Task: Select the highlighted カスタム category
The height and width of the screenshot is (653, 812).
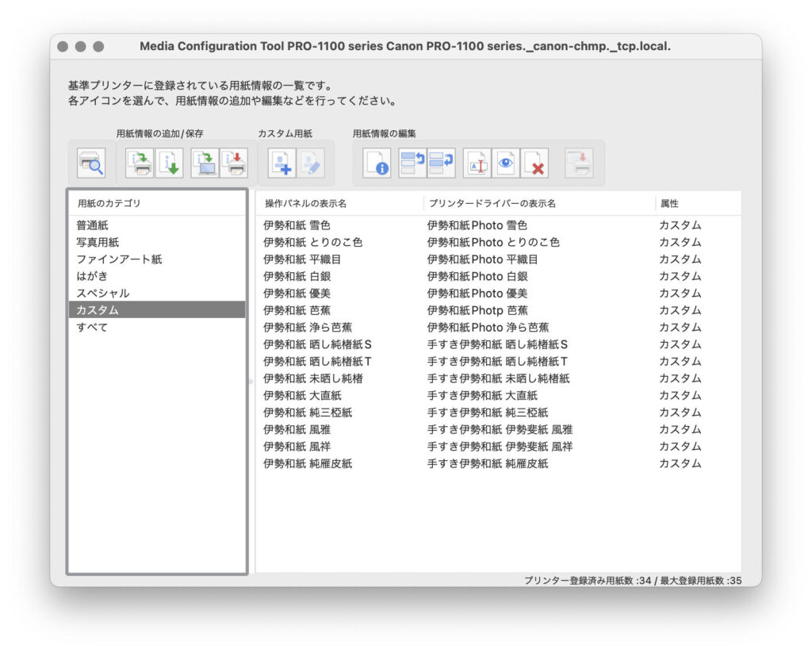Action: point(157,310)
